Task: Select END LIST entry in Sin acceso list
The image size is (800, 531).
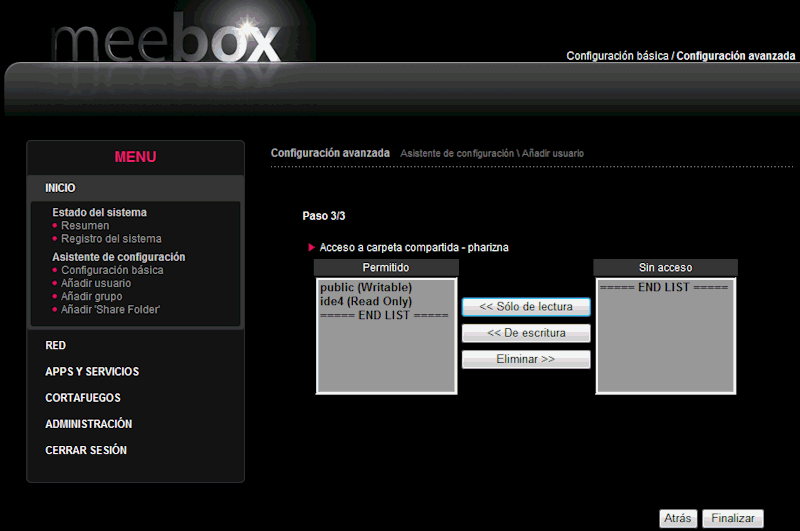Action: coord(665,287)
